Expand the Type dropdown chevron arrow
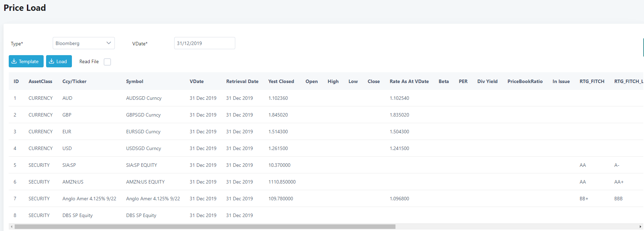The width and height of the screenshot is (644, 231). point(109,43)
